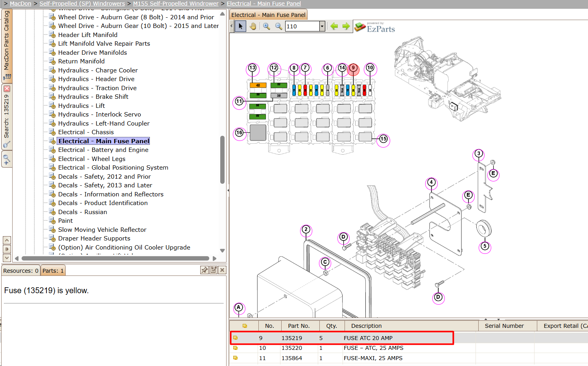Screen dimensions: 588x366
Task: Select the arrow pointer tool
Action: 240,26
